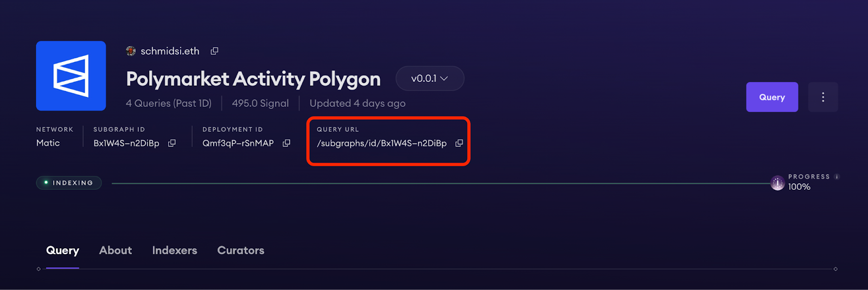
Task: Click the Progress info icon
Action: point(837,177)
